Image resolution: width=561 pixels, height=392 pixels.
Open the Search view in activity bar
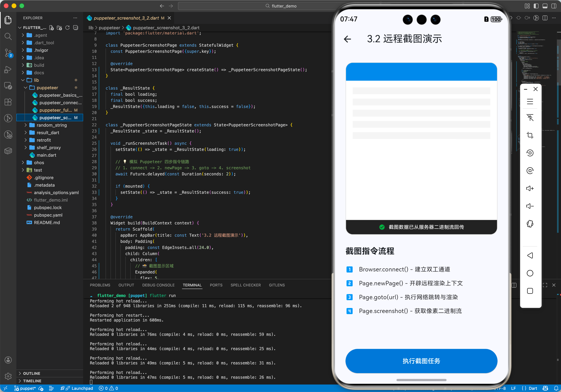click(8, 36)
